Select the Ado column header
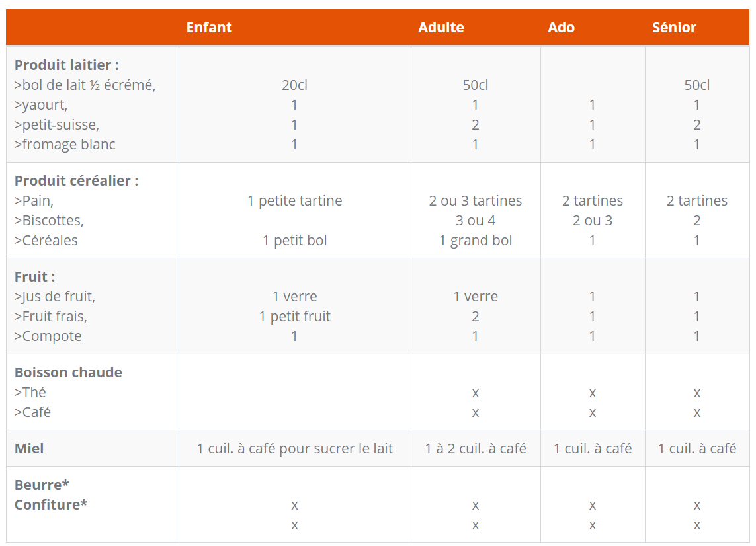Viewport: 756px width, 546px height. click(x=561, y=28)
